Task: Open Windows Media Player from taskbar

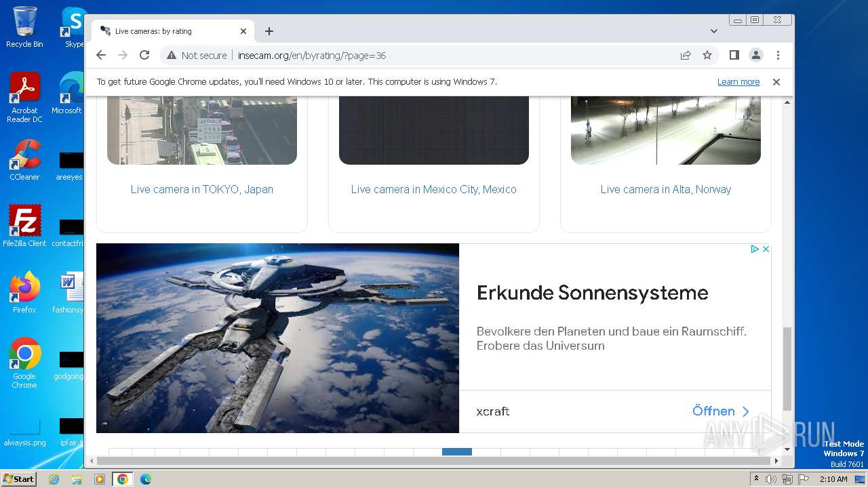Action: pos(100,479)
